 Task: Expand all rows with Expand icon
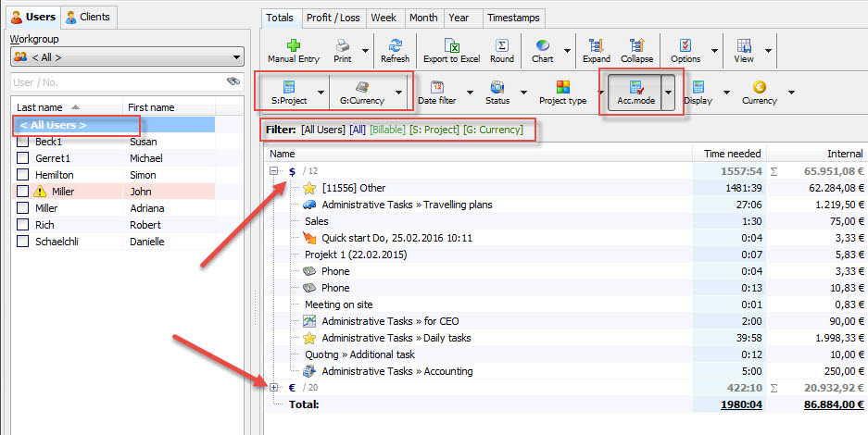point(597,45)
